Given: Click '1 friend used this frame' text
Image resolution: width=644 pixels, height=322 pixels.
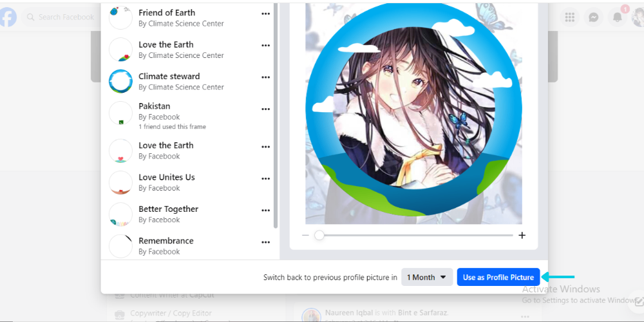Looking at the screenshot, I should [x=172, y=127].
